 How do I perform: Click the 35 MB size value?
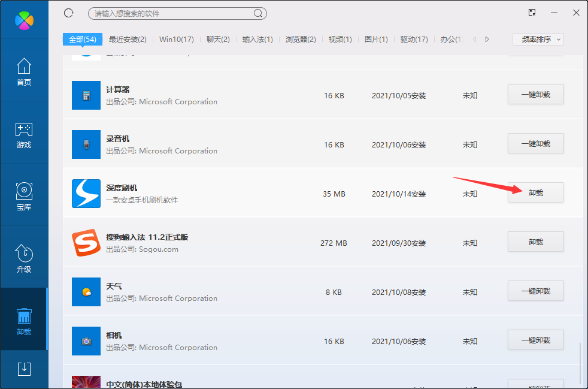[x=334, y=194]
